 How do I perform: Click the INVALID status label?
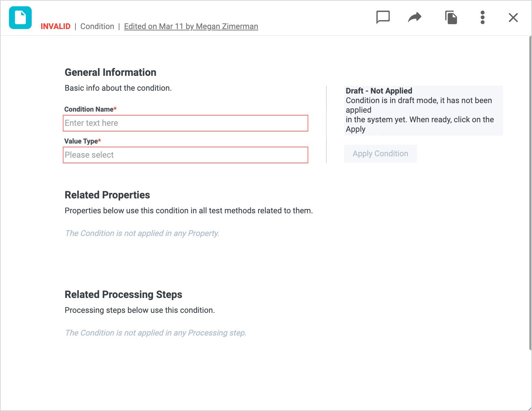pyautogui.click(x=56, y=27)
